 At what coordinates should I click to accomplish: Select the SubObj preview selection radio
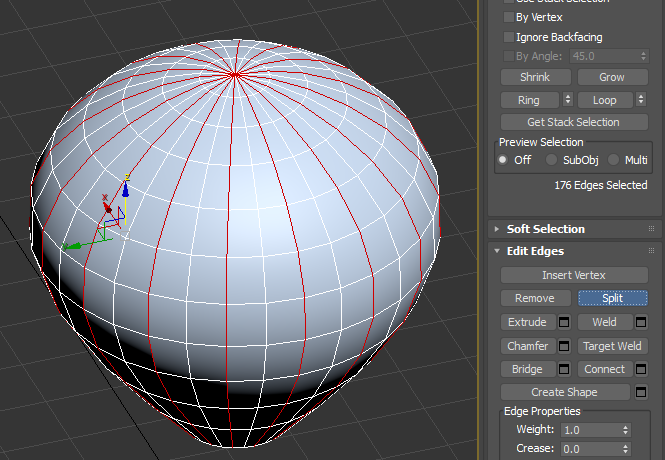click(551, 160)
